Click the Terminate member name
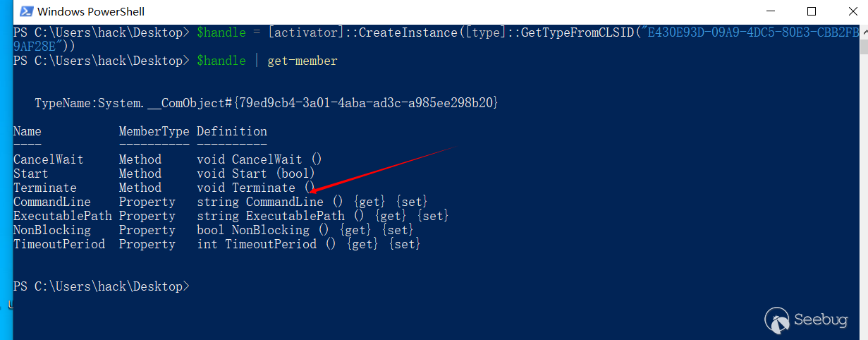 [x=44, y=188]
